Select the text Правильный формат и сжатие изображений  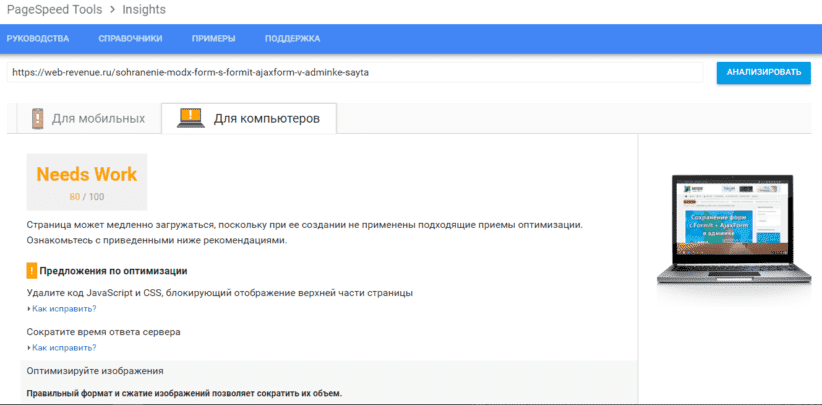point(118,393)
